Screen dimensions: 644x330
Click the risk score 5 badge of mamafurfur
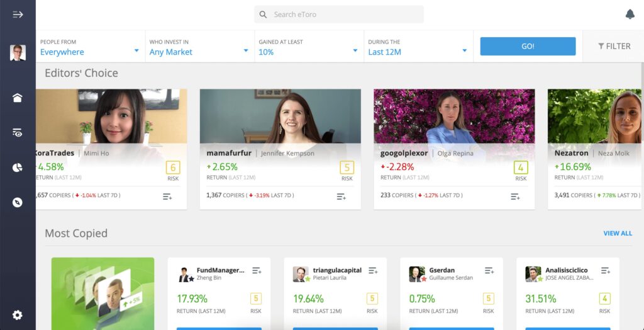pyautogui.click(x=347, y=168)
